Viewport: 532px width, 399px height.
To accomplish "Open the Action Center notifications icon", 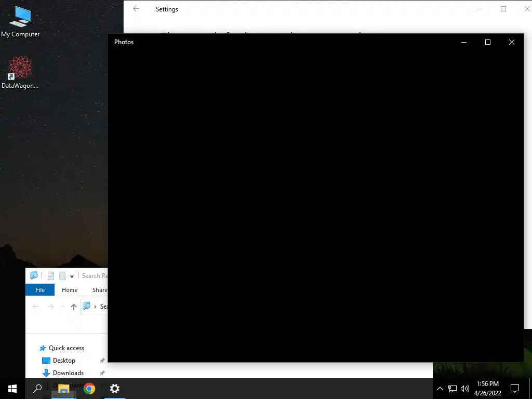I will pyautogui.click(x=515, y=389).
